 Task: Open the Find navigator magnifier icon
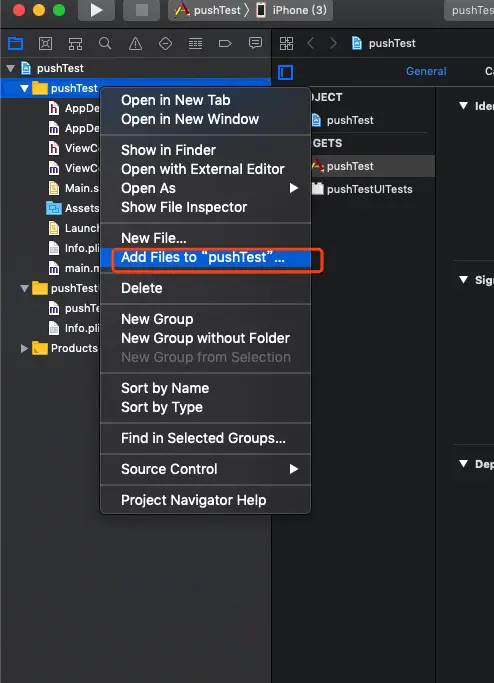[x=105, y=43]
